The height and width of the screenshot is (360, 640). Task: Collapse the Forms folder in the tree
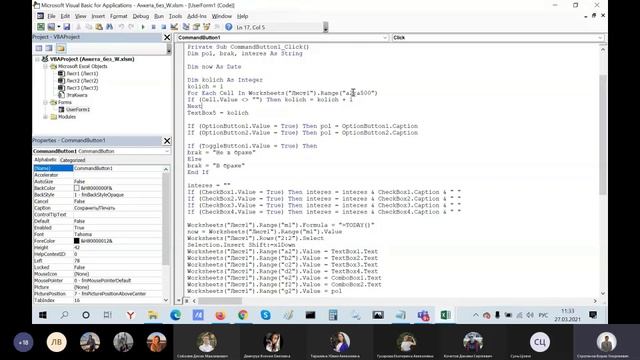pos(46,102)
